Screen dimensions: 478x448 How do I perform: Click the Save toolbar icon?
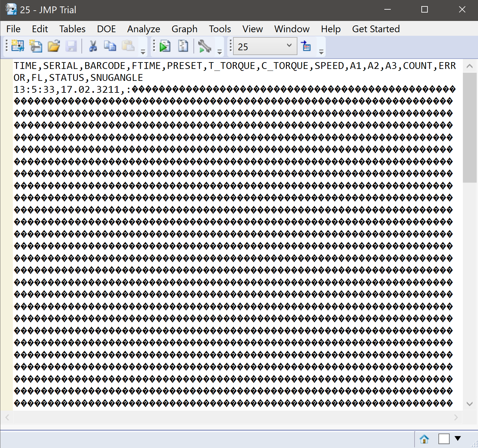coord(71,46)
